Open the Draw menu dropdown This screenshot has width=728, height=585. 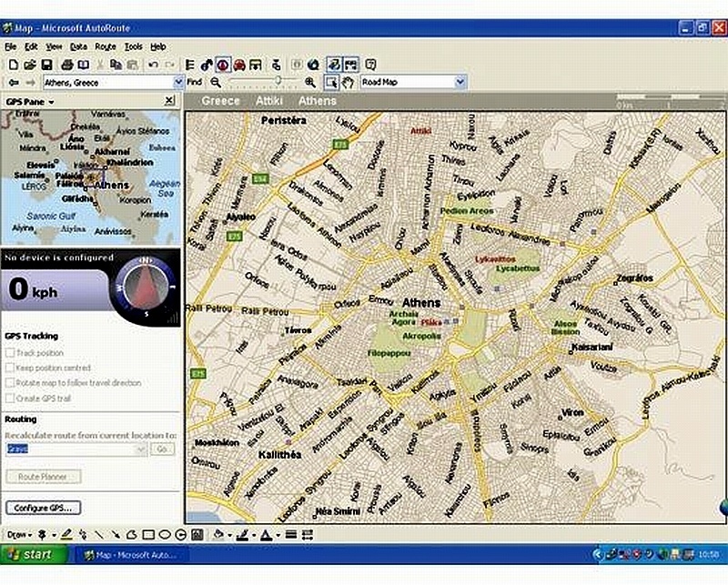[19, 535]
